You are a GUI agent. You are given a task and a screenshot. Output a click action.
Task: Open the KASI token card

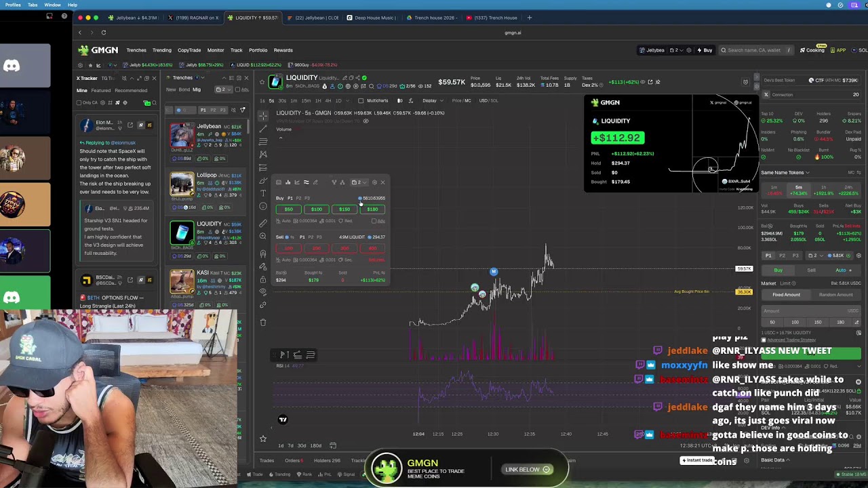coord(208,289)
